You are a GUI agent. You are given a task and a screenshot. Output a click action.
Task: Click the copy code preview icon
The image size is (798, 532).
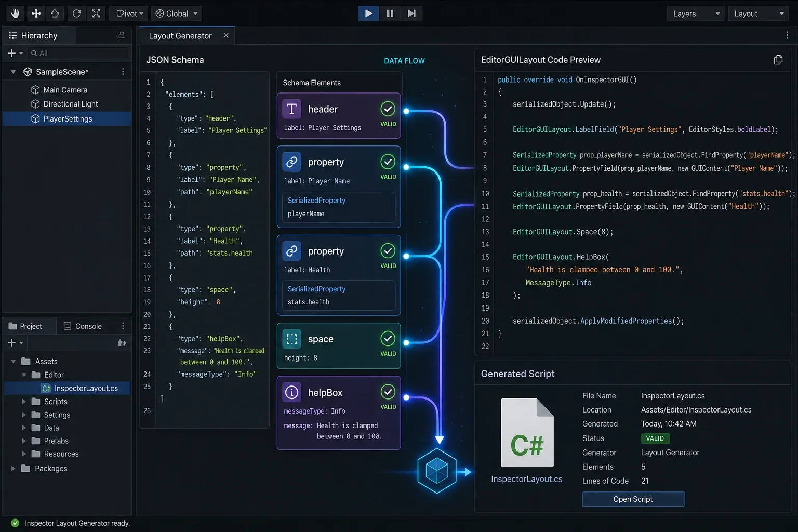point(778,60)
